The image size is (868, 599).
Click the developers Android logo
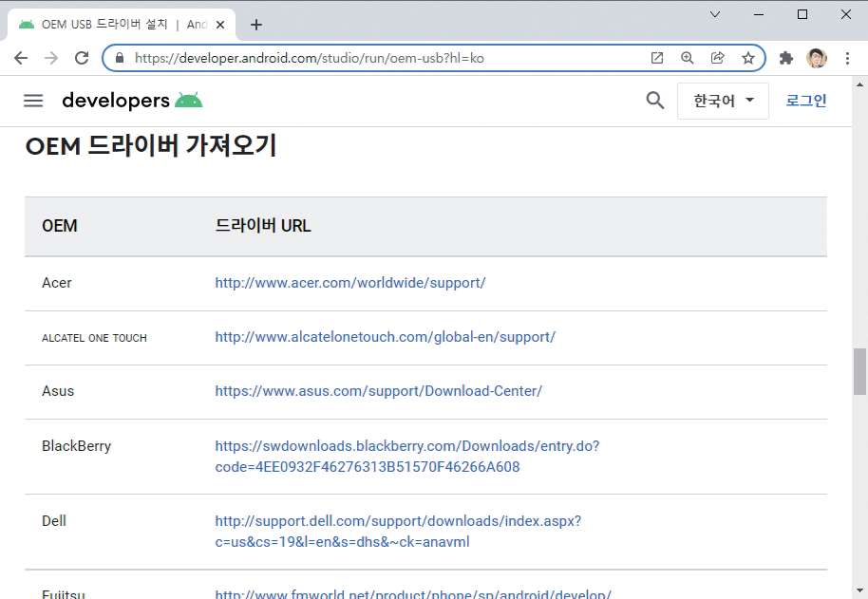click(x=132, y=101)
